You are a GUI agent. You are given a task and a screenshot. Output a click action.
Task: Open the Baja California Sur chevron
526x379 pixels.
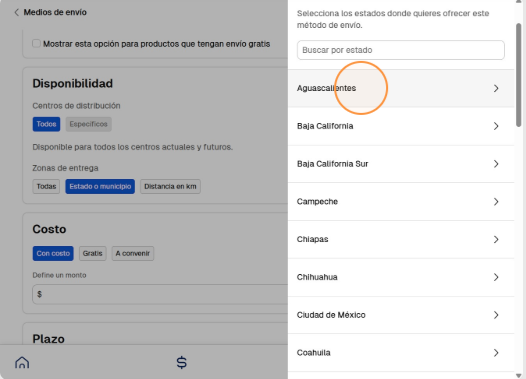(496, 164)
